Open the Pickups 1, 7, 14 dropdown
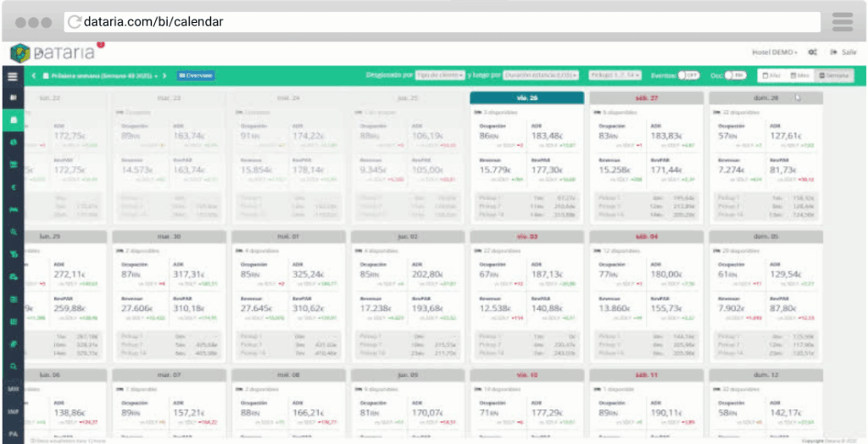Screen dimensions: 868x444 [x=615, y=75]
